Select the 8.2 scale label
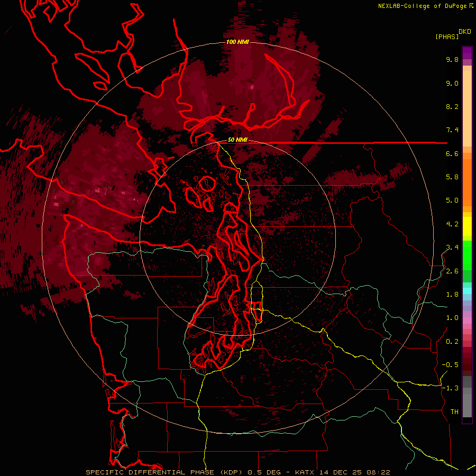This screenshot has width=476, height=476. coord(452,106)
